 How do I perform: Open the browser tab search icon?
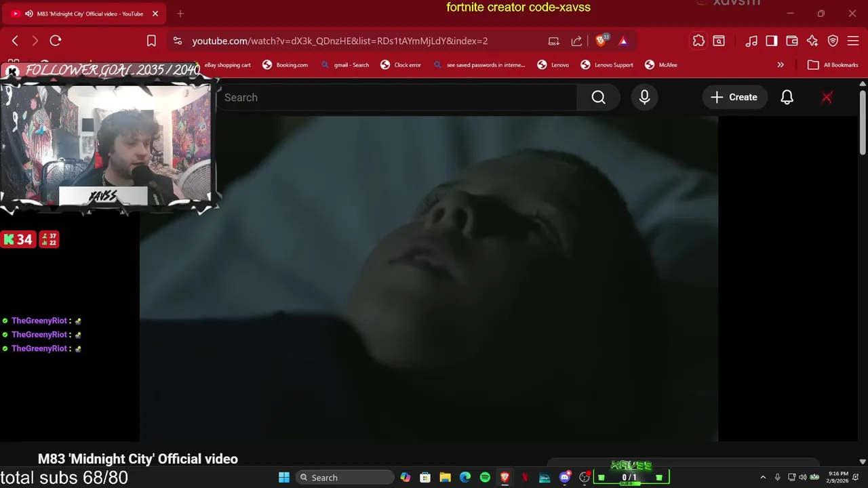[x=718, y=41]
